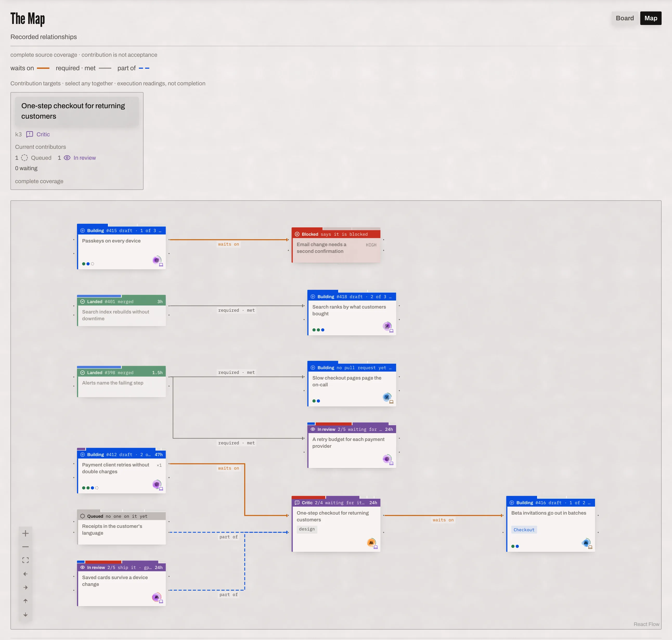This screenshot has height=640, width=672.
Task: Zoom out with the minus control
Action: [x=25, y=547]
